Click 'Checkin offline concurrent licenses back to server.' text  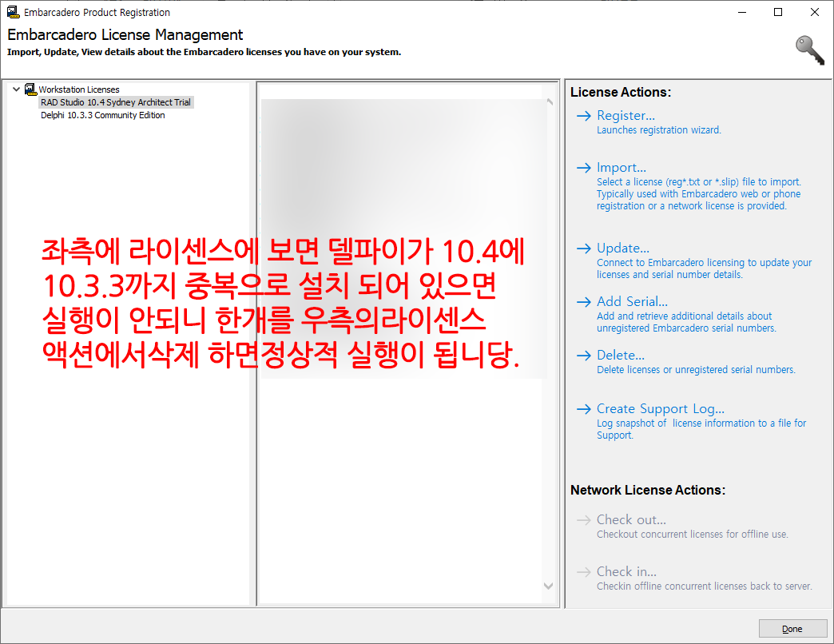tap(705, 586)
